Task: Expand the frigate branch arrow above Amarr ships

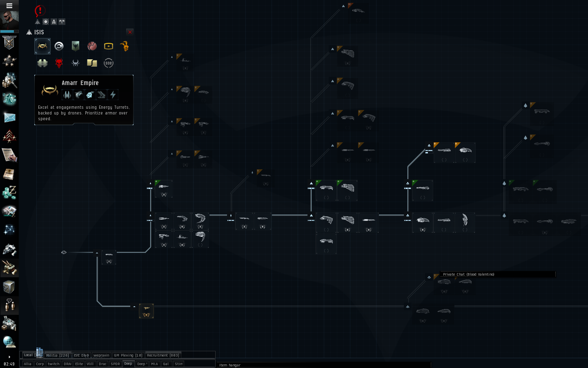Action: click(x=151, y=182)
